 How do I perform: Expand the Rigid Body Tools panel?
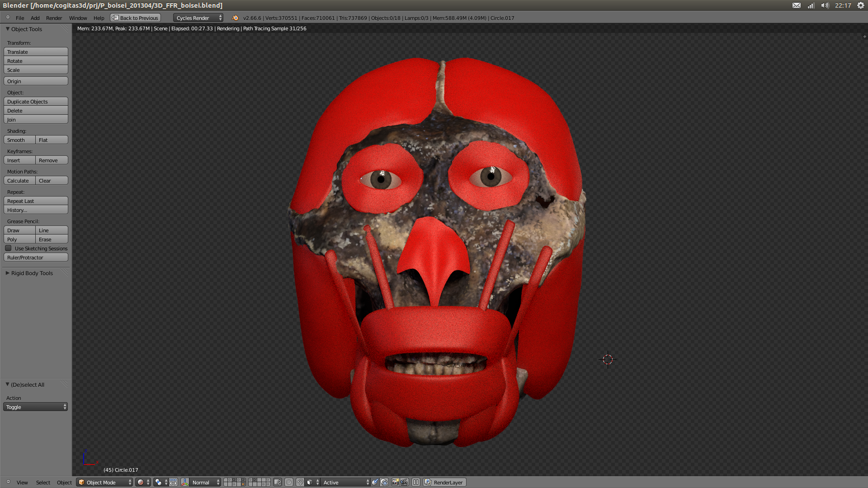(32, 273)
